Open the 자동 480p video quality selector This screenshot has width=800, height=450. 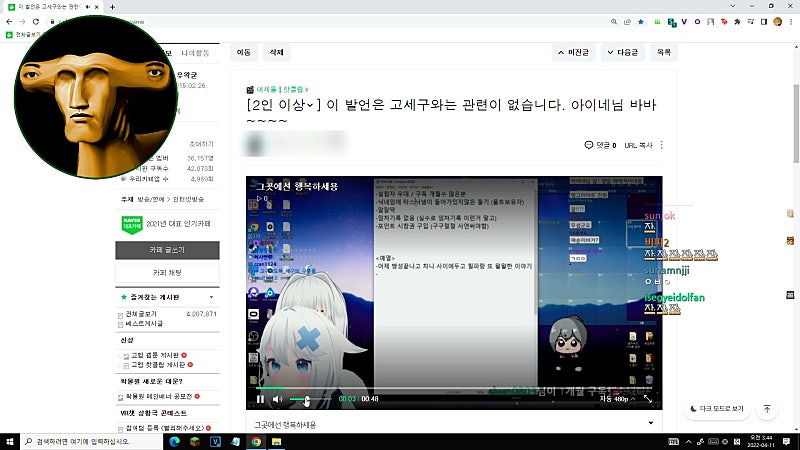tap(617, 399)
